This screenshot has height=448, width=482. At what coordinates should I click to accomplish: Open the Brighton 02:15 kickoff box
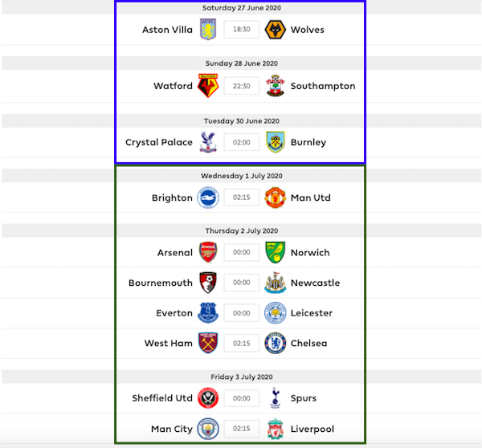pyautogui.click(x=241, y=198)
